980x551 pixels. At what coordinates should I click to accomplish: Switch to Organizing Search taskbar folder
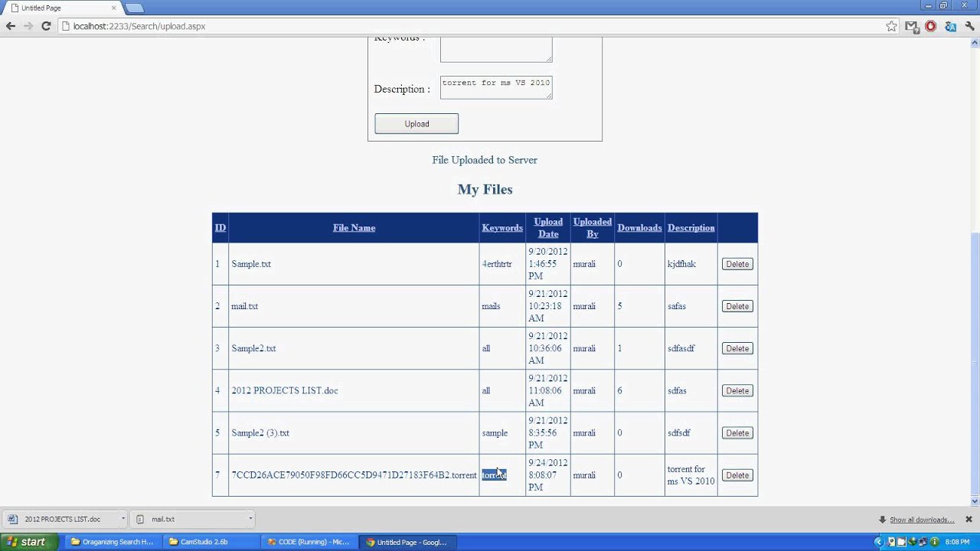pyautogui.click(x=113, y=542)
